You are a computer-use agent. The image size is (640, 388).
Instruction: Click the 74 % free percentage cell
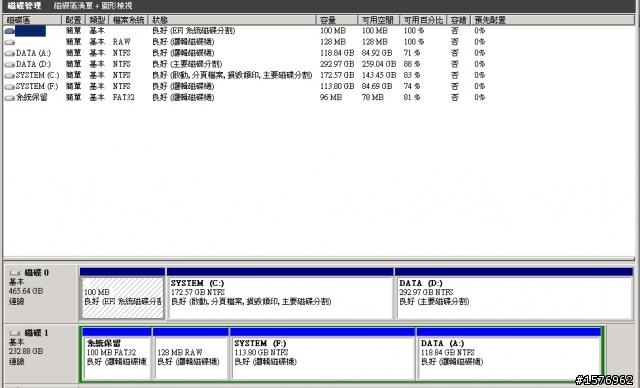coord(412,86)
